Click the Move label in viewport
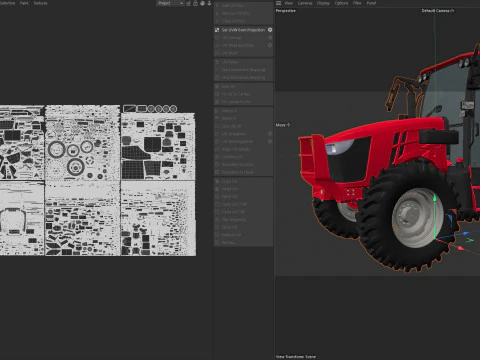The image size is (480, 360). click(280, 125)
